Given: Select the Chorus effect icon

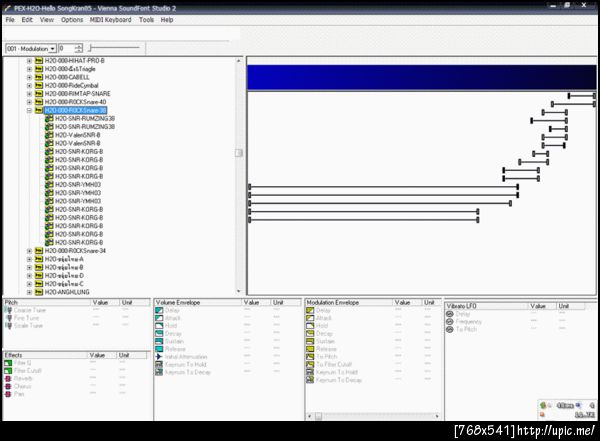Looking at the screenshot, I should (8, 386).
